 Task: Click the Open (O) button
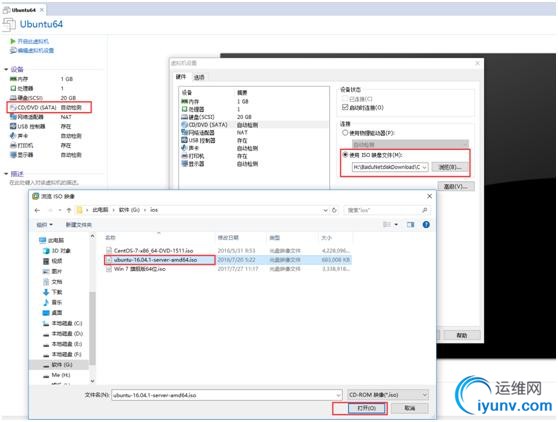pyautogui.click(x=367, y=408)
